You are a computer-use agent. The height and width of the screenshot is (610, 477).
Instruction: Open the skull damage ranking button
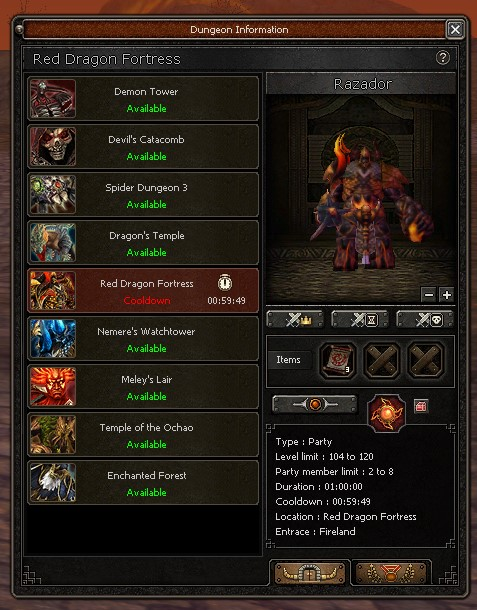pos(425,320)
